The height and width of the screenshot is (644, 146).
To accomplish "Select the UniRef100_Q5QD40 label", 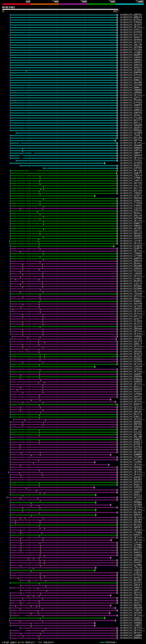I will click(x=131, y=427).
